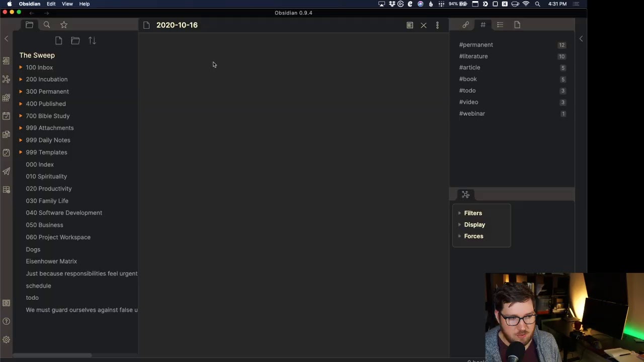Image resolution: width=644 pixels, height=362 pixels.
Task: Open the 000 Index note
Action: pos(40,164)
